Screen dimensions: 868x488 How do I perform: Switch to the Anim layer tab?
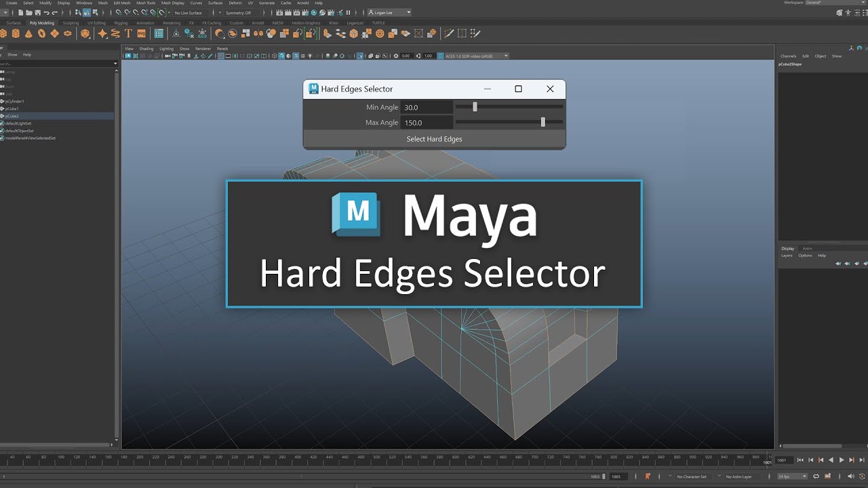point(807,249)
